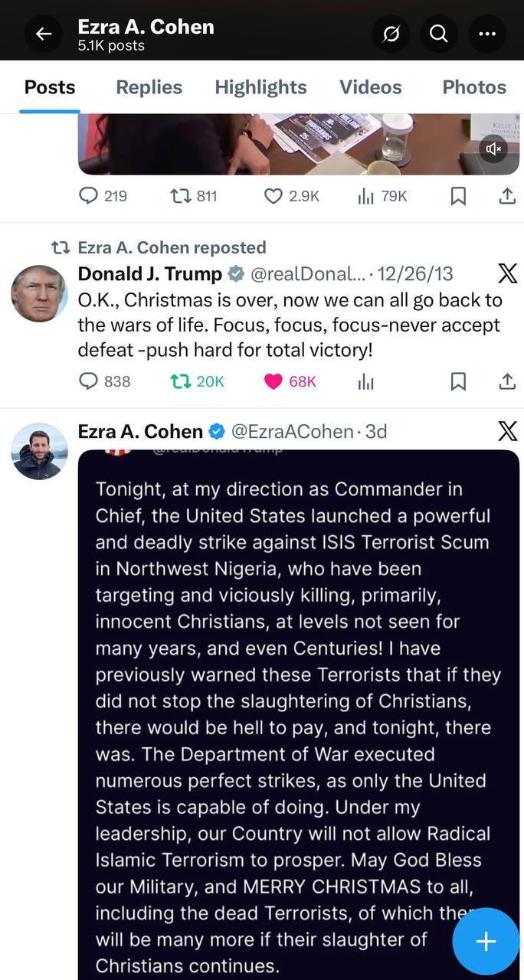Unlike the Trump post with 68K likes
Screen dimensions: 524x980
(x=273, y=381)
